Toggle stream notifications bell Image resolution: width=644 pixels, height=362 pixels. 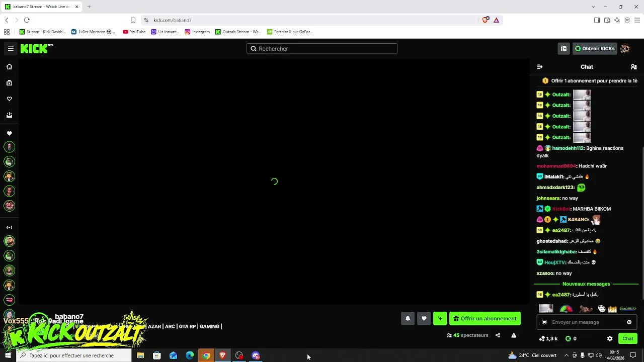tap(408, 318)
